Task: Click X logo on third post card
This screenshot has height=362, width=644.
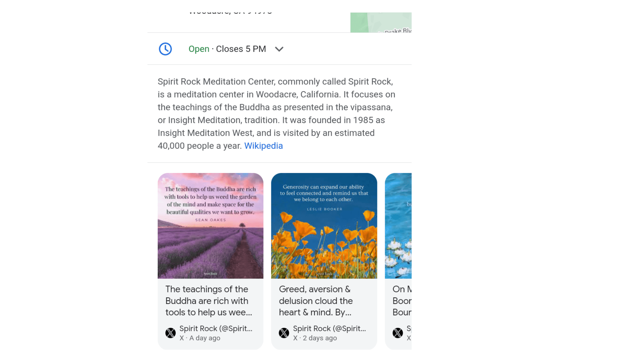Action: coord(398,333)
